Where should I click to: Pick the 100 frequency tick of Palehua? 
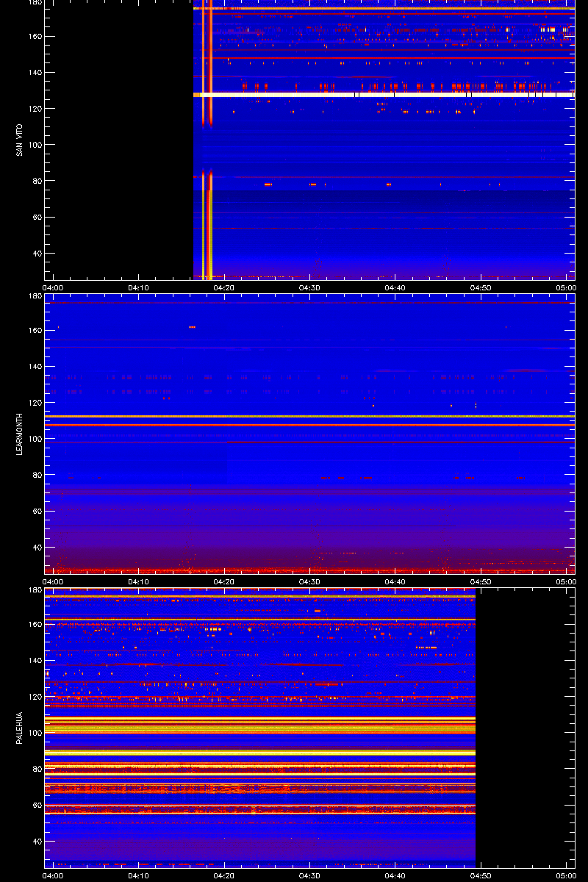(35, 733)
